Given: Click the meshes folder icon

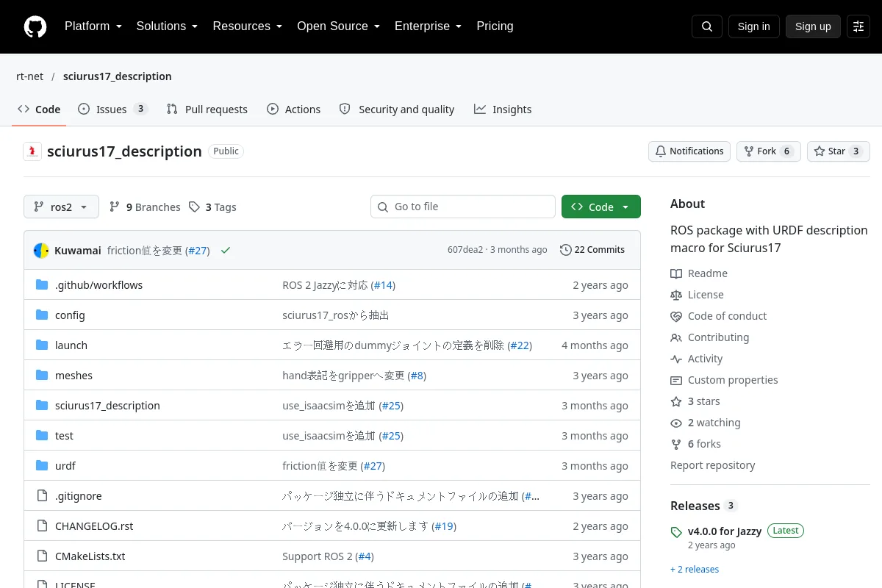Looking at the screenshot, I should pos(42,376).
